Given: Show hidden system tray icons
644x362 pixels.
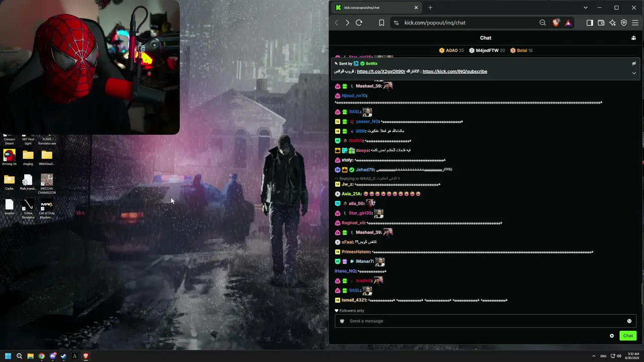Looking at the screenshot, I should coord(594,356).
